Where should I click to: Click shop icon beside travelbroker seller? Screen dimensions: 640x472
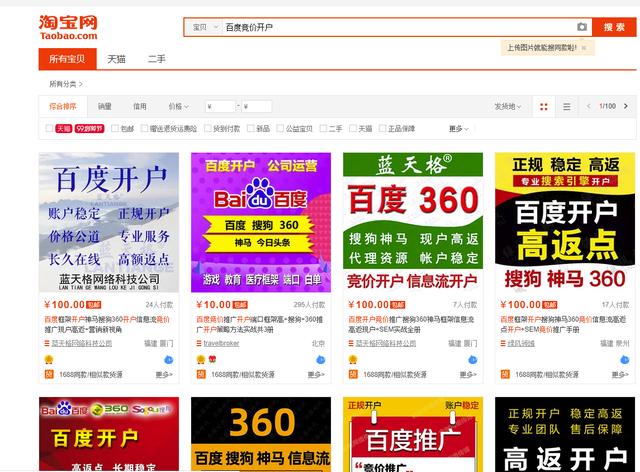pyautogui.click(x=199, y=343)
